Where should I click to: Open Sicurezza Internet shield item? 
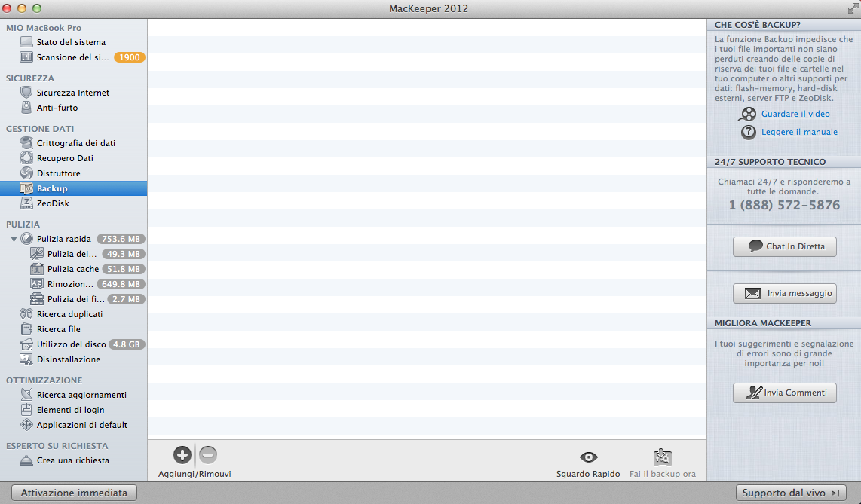point(74,93)
